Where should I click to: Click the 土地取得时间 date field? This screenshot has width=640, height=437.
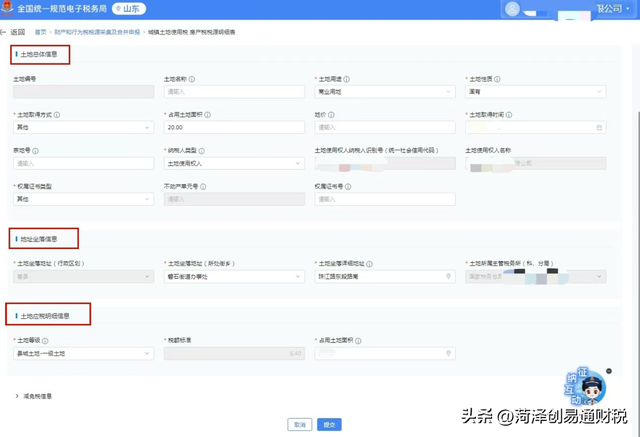[x=536, y=127]
